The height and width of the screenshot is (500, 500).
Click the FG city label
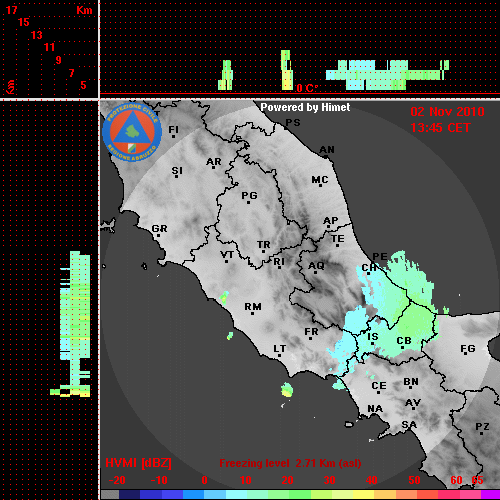click(468, 349)
